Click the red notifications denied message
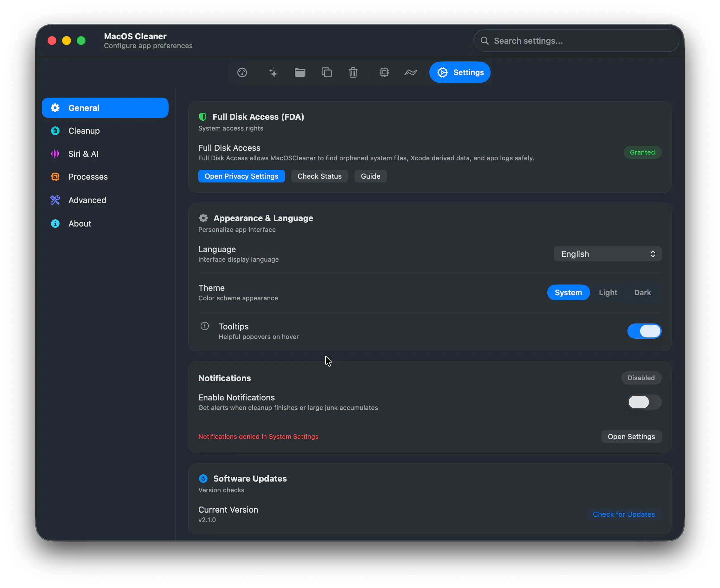 pyautogui.click(x=258, y=437)
